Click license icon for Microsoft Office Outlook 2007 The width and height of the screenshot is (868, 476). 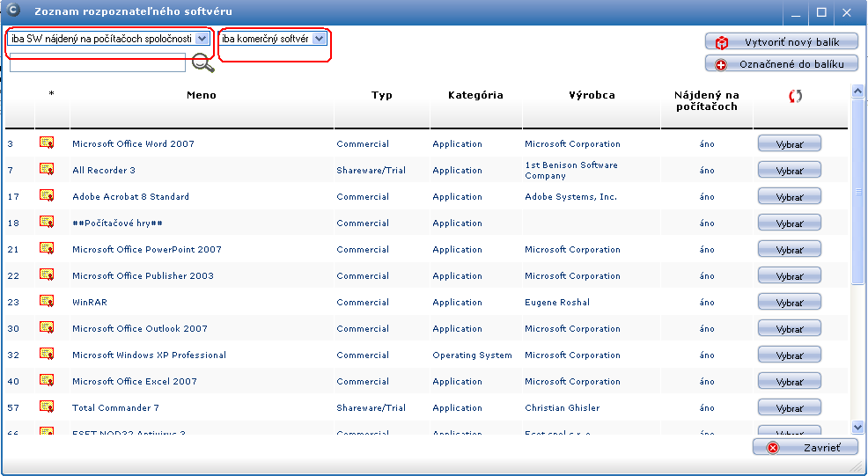47,327
